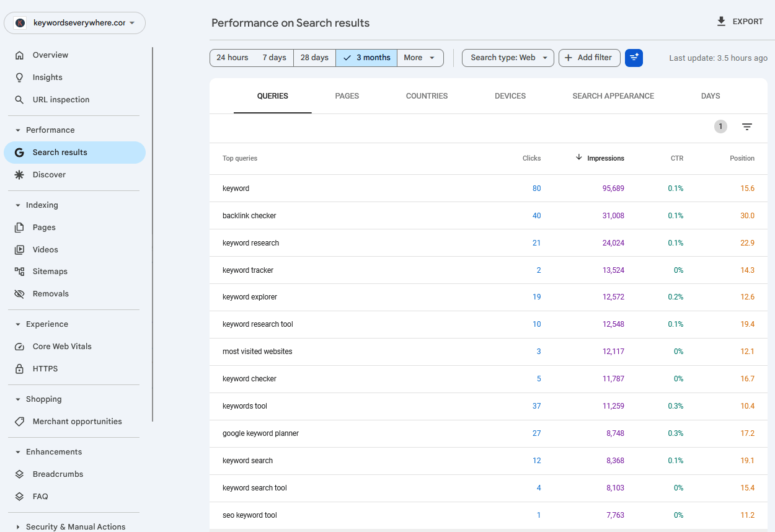
Task: Click the Overview home icon
Action: [x=19, y=55]
